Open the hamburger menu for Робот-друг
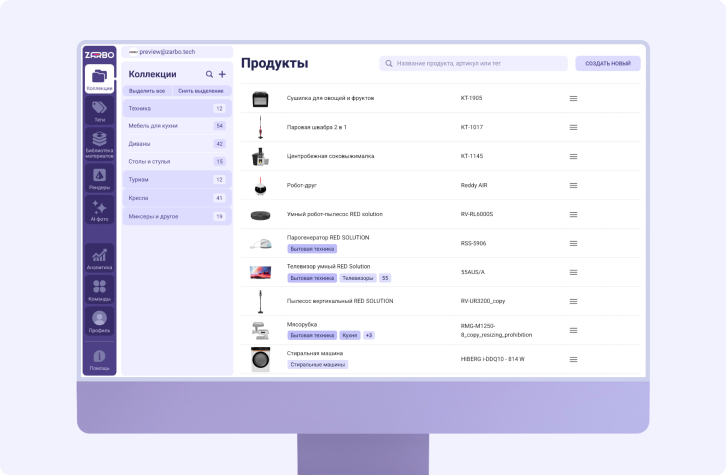This screenshot has width=726, height=475. coord(573,185)
